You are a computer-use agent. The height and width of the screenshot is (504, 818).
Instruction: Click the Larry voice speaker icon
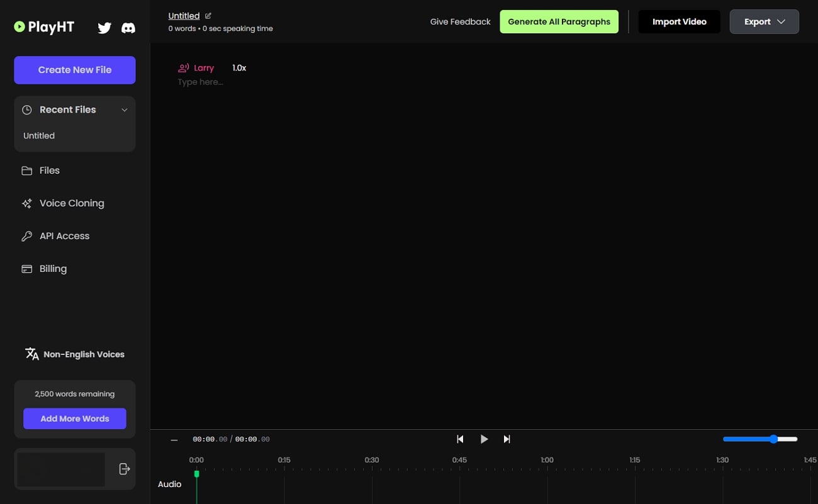184,68
